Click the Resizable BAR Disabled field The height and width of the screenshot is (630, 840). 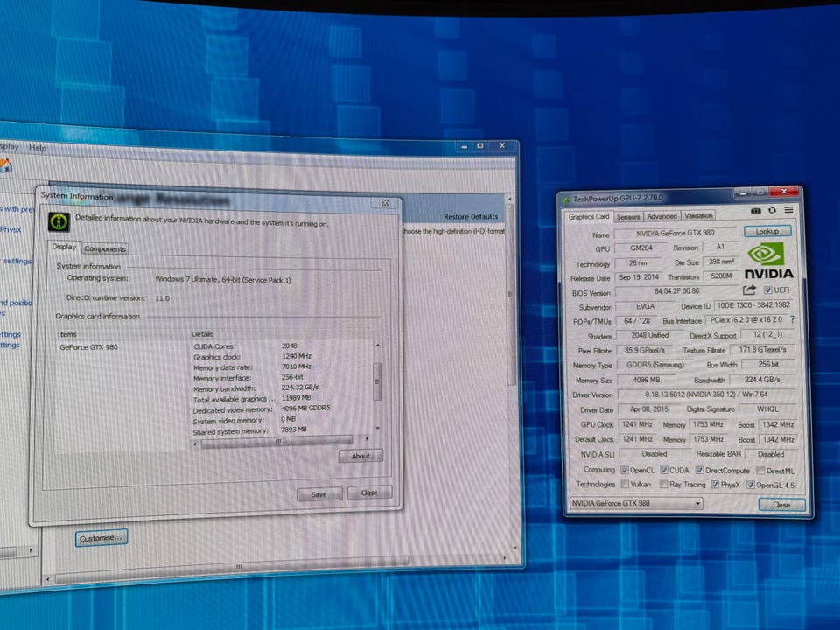(771, 454)
